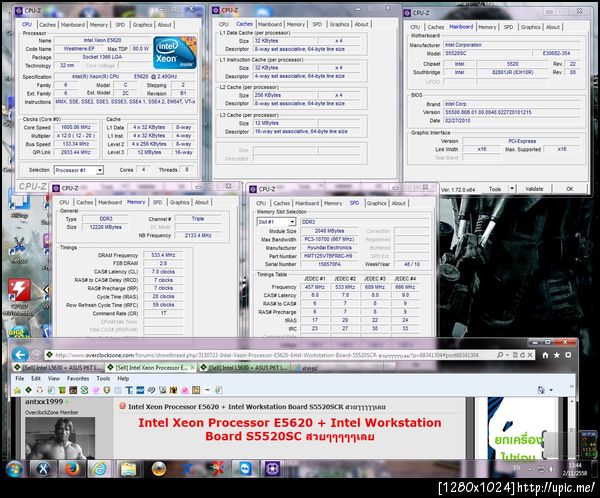This screenshot has height=498, width=600.
Task: Open Favorites menu in Internet Explorer
Action: (x=78, y=379)
